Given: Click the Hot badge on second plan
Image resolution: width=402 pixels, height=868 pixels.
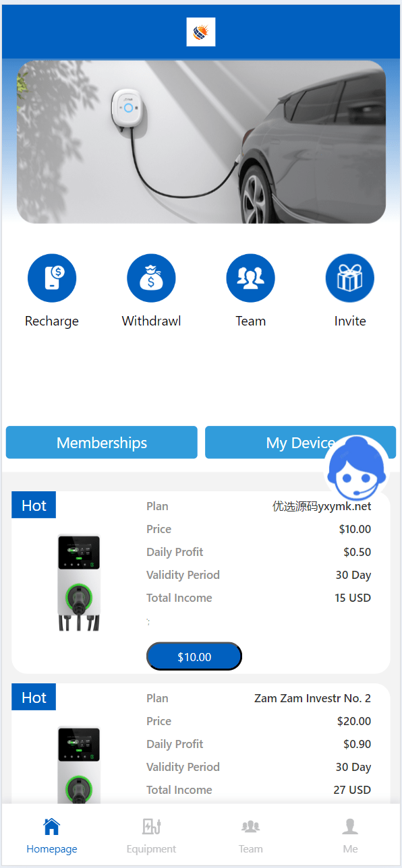Looking at the screenshot, I should pos(34,697).
